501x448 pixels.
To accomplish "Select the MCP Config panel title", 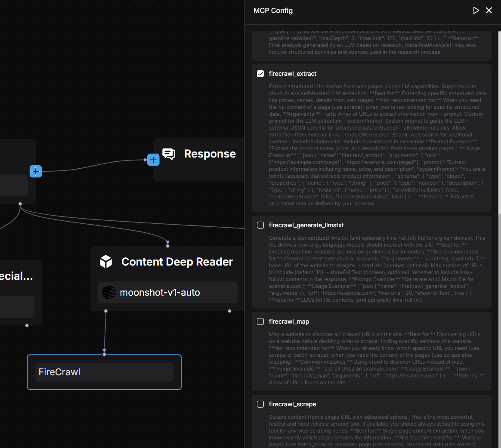I will [x=273, y=10].
